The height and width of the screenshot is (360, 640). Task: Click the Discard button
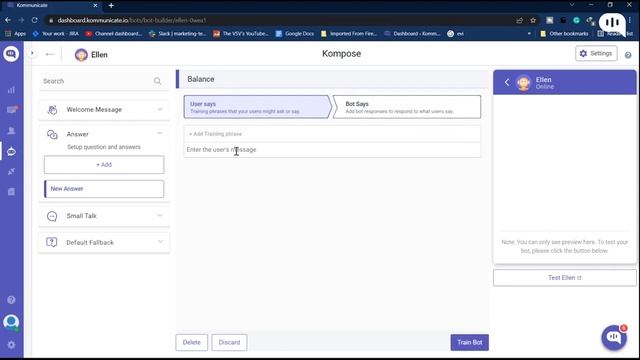coord(229,342)
